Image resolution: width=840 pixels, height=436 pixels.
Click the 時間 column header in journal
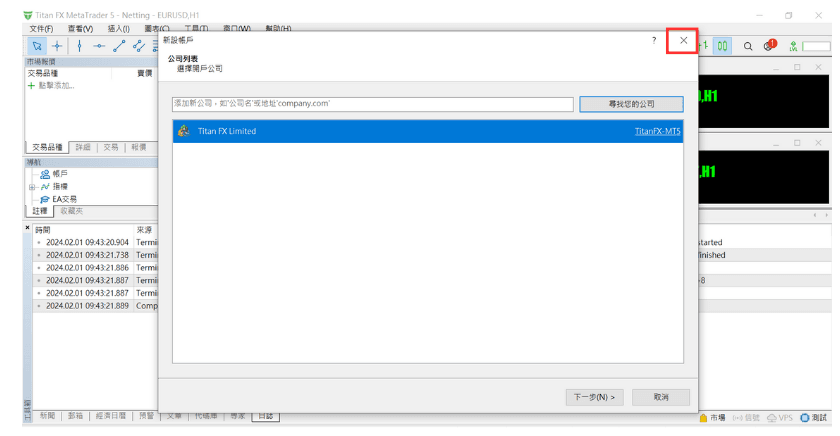pos(43,230)
